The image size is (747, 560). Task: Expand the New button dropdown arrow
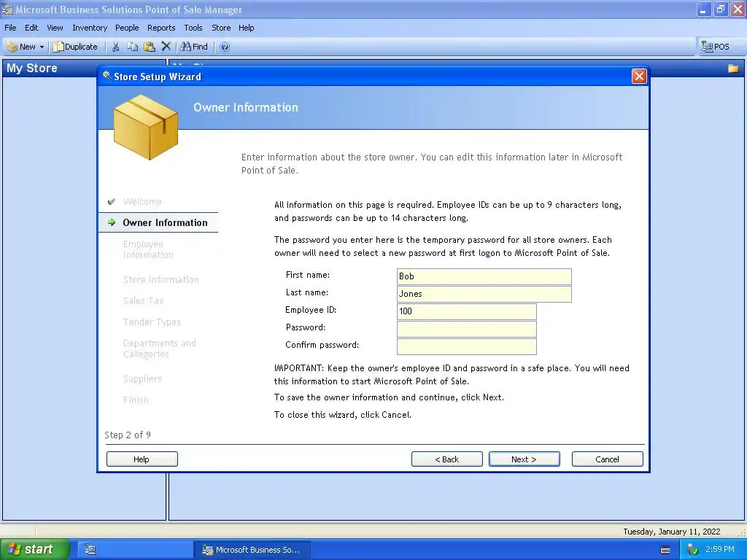point(42,47)
